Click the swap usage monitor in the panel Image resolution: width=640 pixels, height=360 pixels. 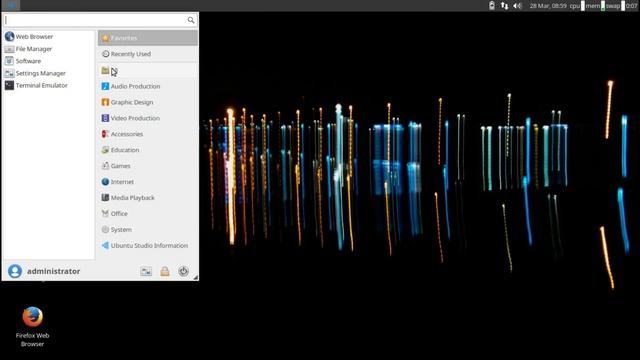click(x=616, y=6)
